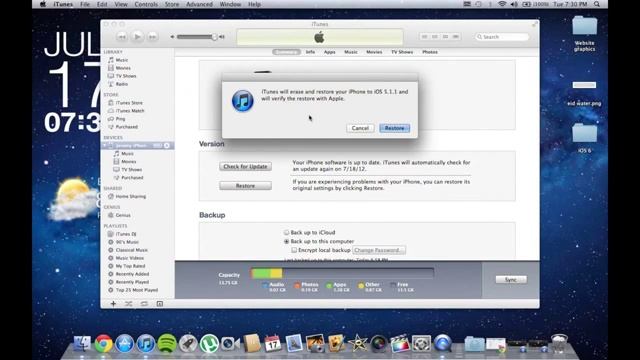The width and height of the screenshot is (640, 360).
Task: Open the Photos tab
Action: point(430,52)
